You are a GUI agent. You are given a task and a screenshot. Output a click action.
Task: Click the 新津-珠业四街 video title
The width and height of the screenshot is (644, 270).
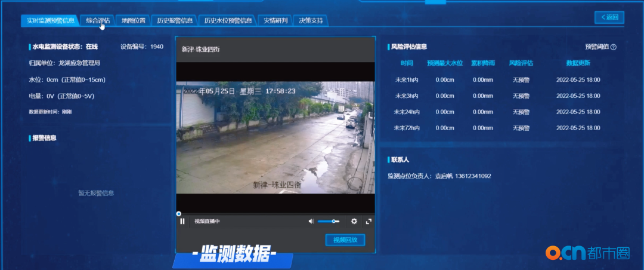[x=201, y=49]
